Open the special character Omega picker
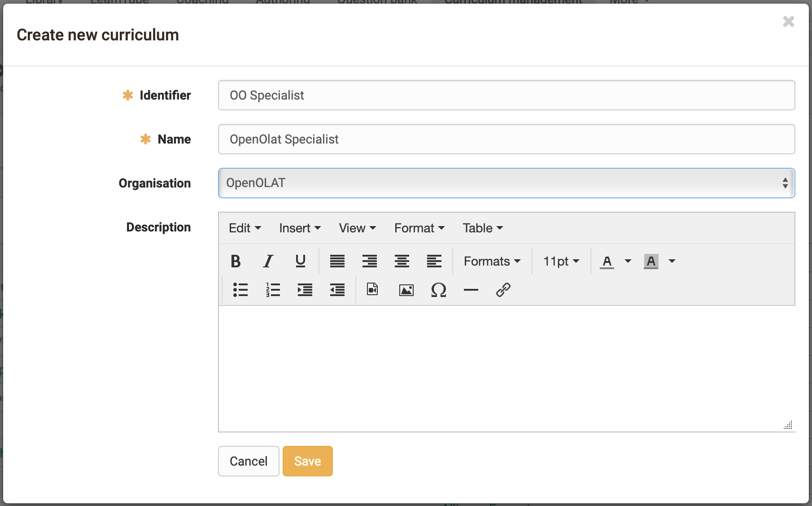The height and width of the screenshot is (506, 812). [438, 290]
